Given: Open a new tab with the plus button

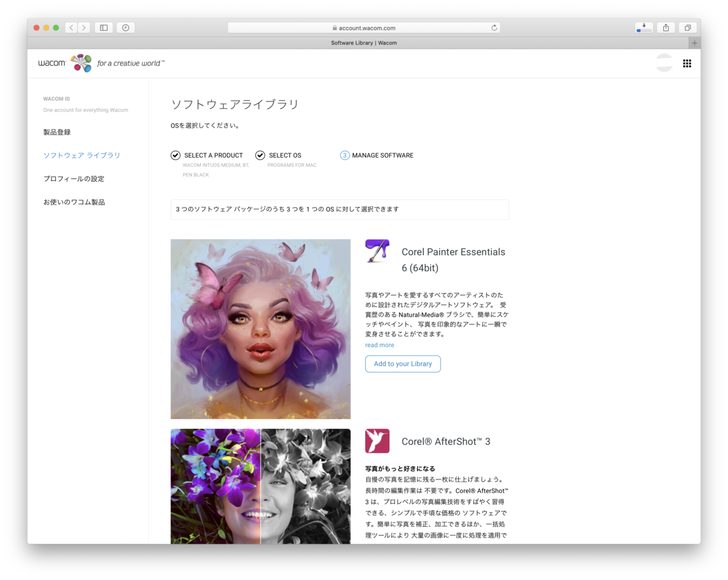Looking at the screenshot, I should pos(695,42).
